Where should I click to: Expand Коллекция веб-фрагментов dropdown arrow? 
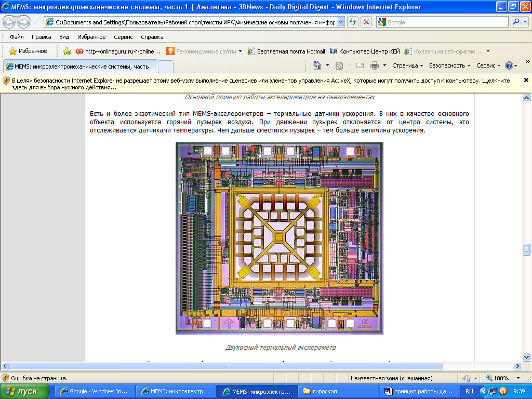point(488,51)
